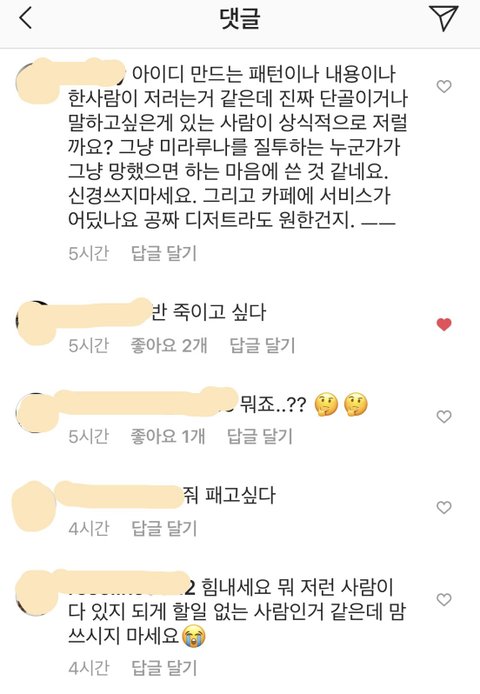Like the 뭐죠..?? comment with thinking emojis
This screenshot has width=480, height=694.
tap(444, 416)
